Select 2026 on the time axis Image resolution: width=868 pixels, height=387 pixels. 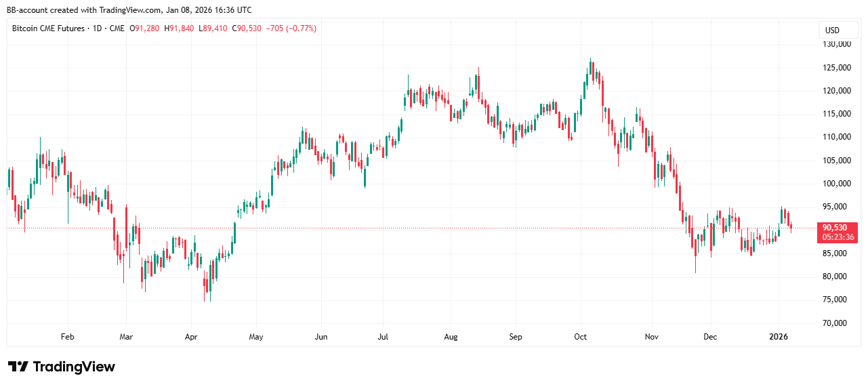pyautogui.click(x=779, y=336)
